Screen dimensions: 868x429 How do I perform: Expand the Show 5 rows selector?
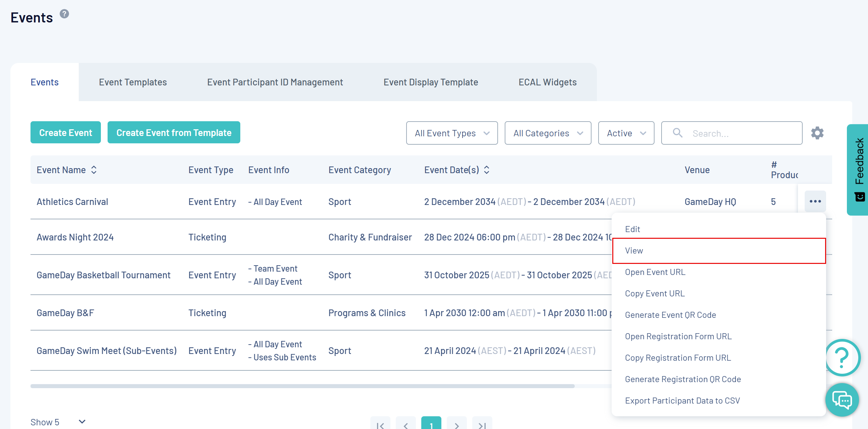[58, 422]
